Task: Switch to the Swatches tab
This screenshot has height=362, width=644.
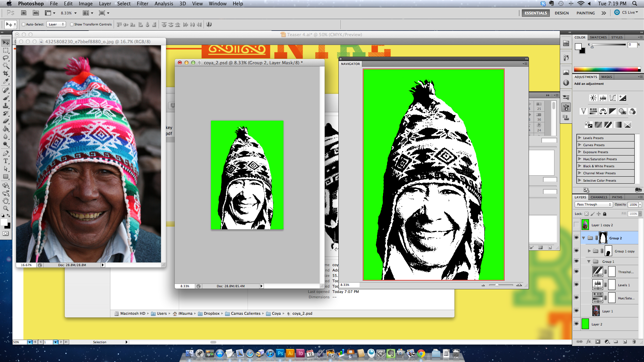Action: (x=598, y=37)
